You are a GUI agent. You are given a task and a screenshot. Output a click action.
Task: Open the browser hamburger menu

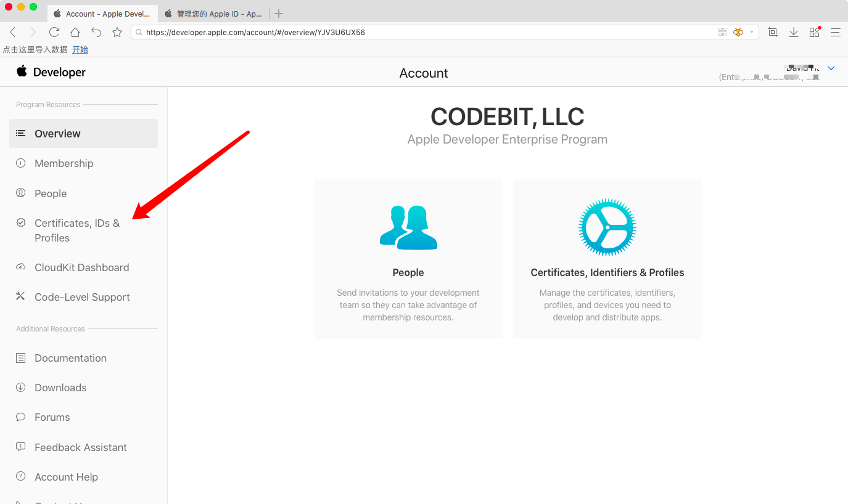coord(836,32)
